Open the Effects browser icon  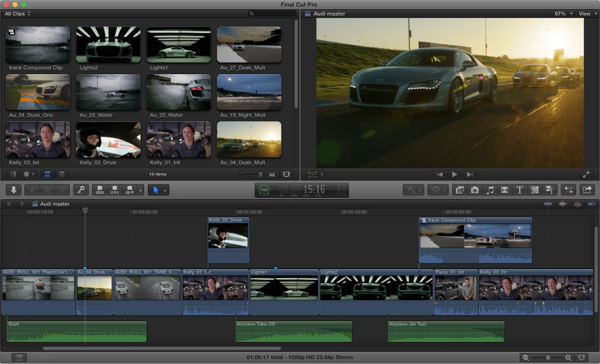(460, 190)
